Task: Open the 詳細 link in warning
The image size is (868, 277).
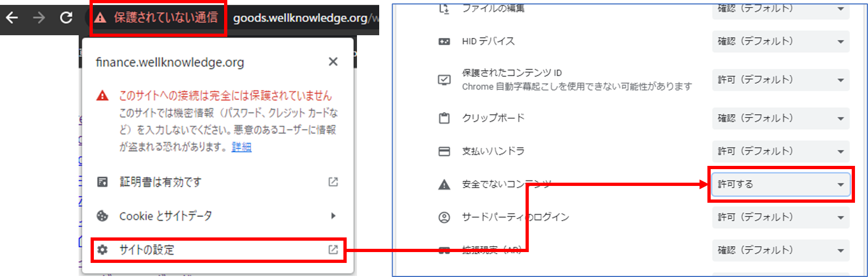Action: click(x=241, y=147)
